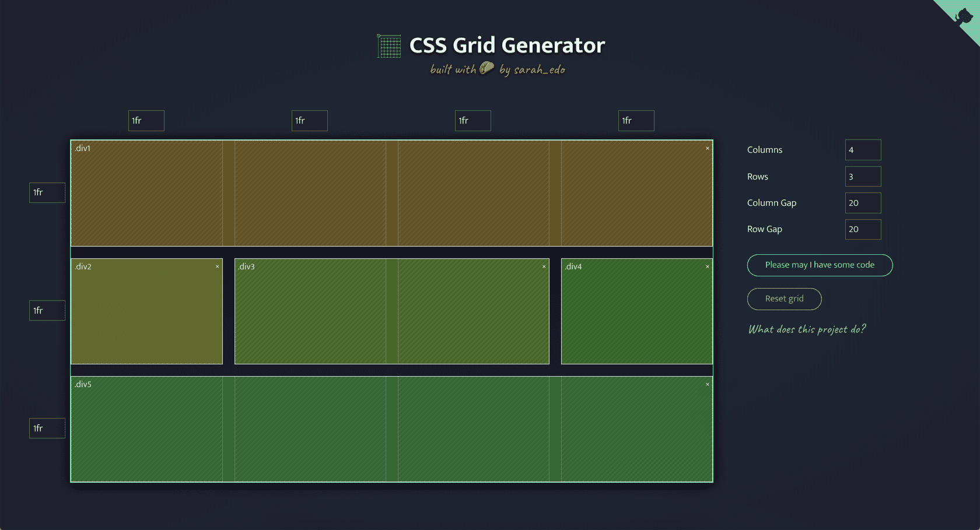This screenshot has height=530, width=980.
Task: Click the taco icon in the subtitle
Action: pyautogui.click(x=487, y=69)
